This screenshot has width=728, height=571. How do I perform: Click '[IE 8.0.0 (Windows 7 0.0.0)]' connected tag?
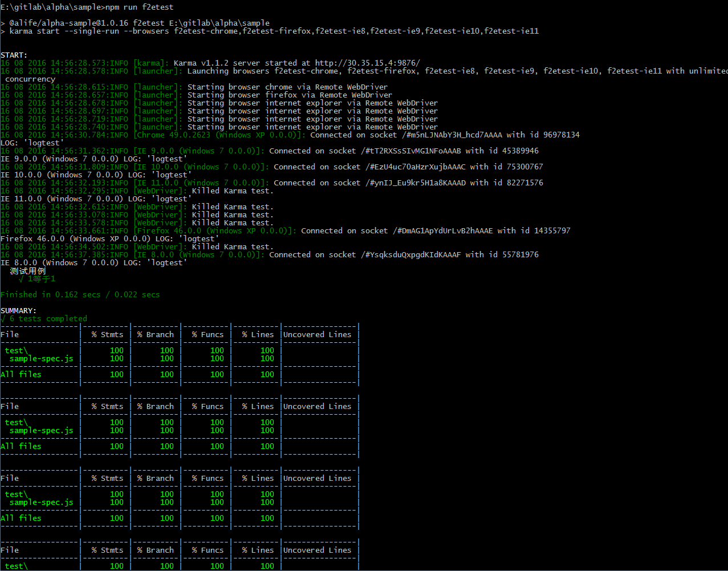[x=198, y=254]
